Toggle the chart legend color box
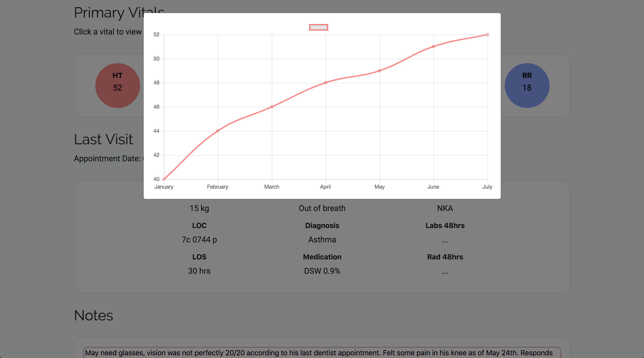The image size is (644, 358). 318,27
